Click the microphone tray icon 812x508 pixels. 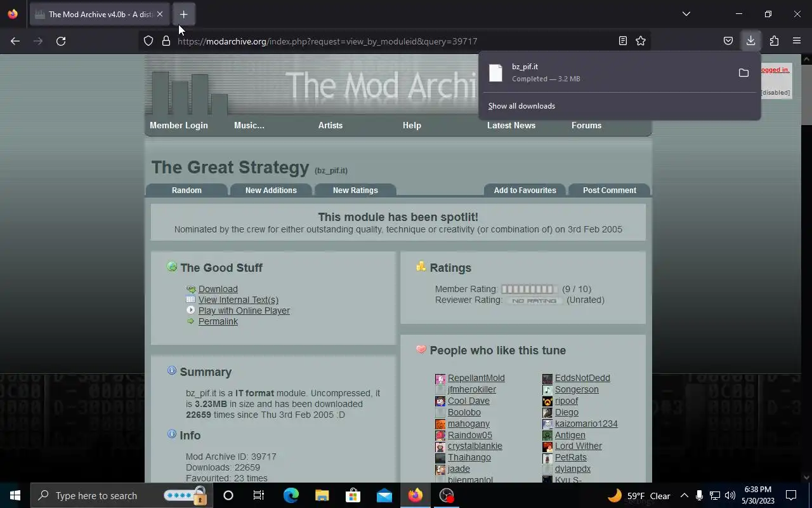pos(699,495)
